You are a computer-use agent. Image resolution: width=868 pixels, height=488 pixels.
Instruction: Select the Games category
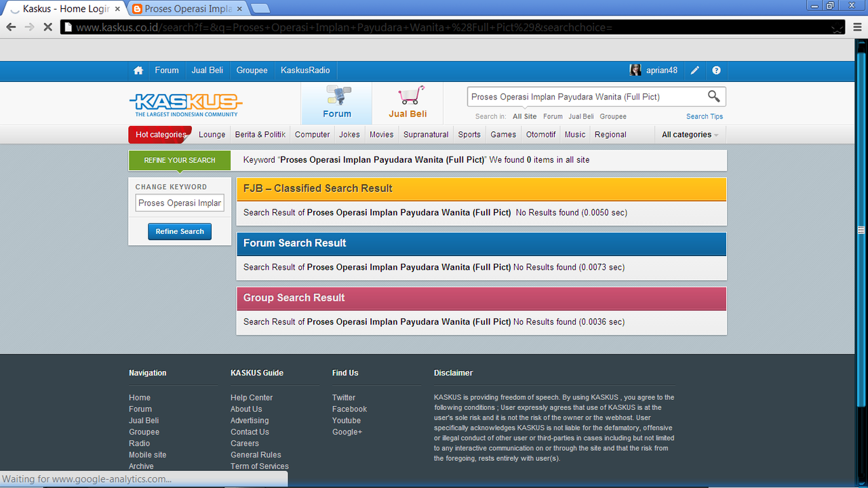[503, 134]
